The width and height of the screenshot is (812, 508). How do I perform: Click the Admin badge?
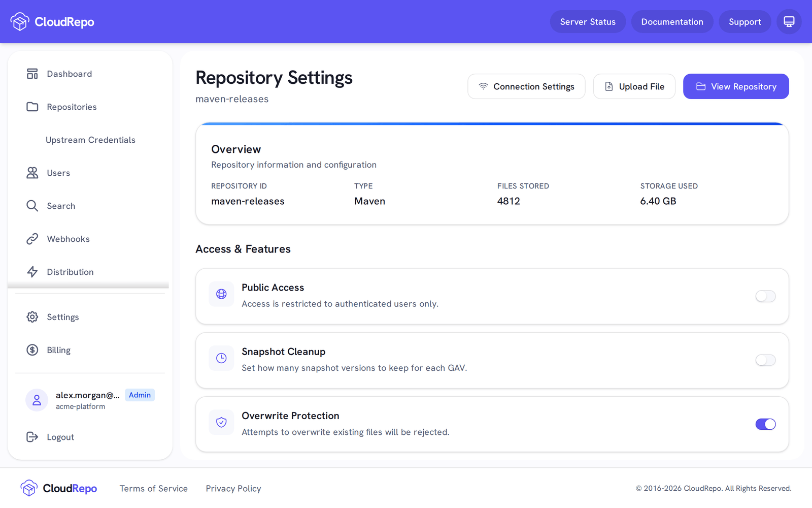140,395
